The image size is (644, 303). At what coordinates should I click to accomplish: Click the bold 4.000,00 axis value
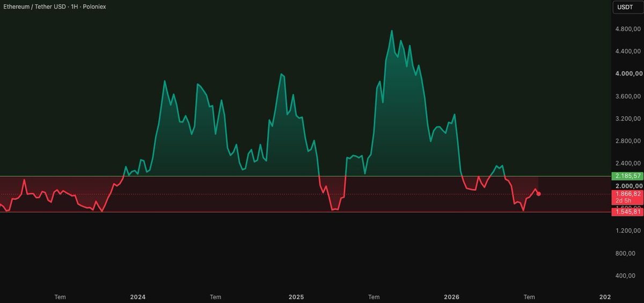pyautogui.click(x=628, y=74)
